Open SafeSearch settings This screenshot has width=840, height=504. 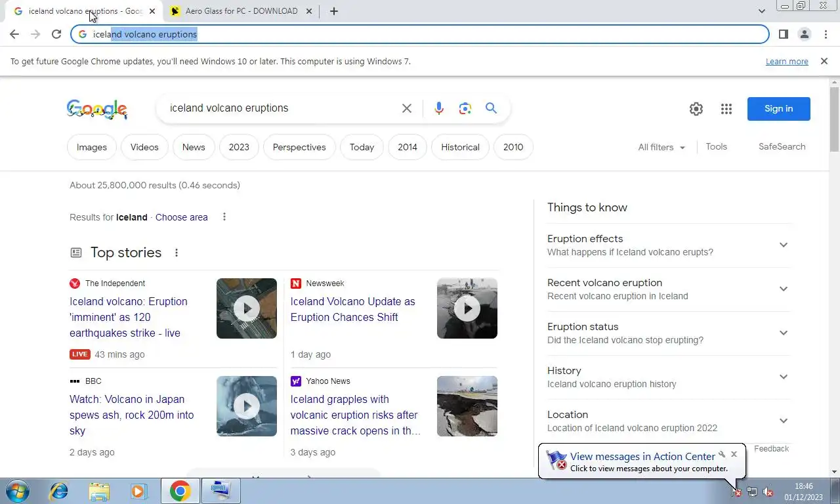pos(782,147)
